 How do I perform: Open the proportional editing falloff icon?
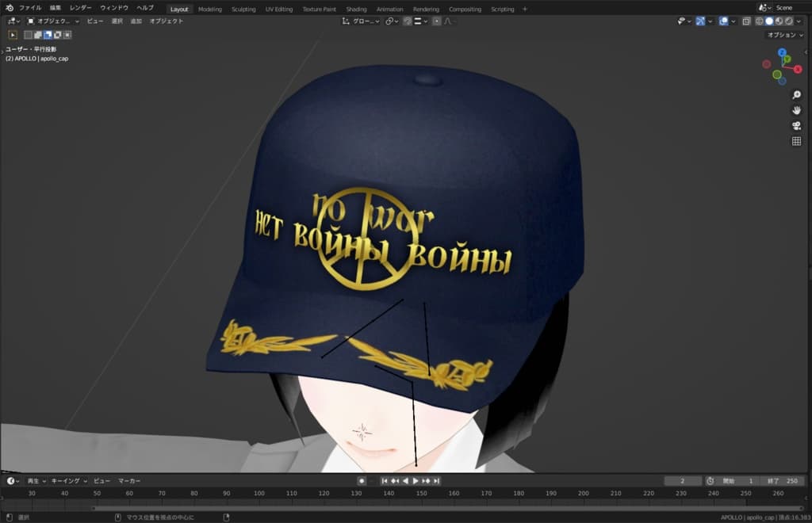coord(448,21)
